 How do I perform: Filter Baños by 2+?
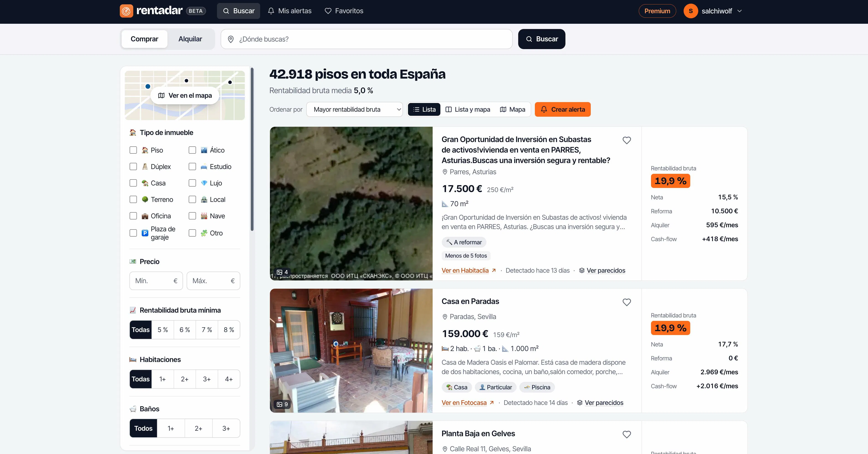[199, 428]
